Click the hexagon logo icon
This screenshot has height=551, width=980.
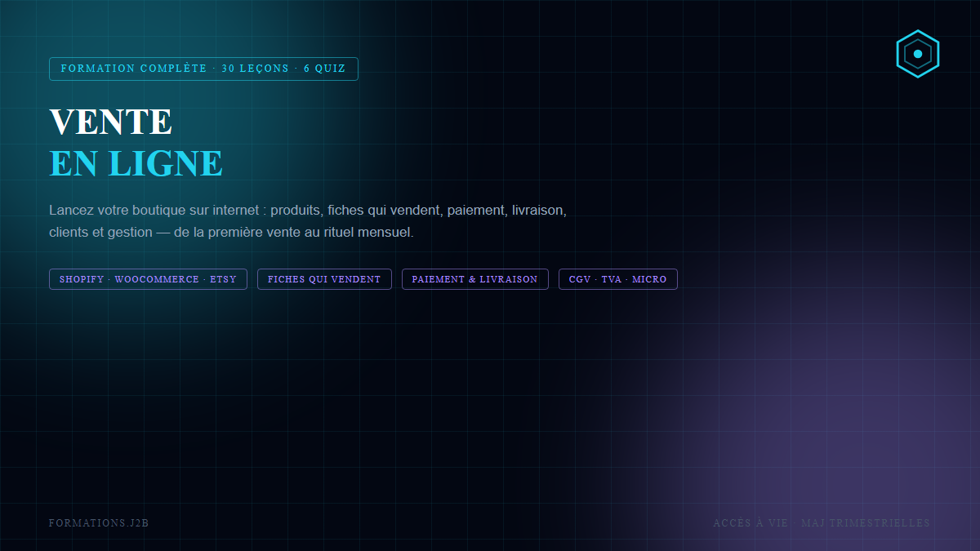pos(918,54)
